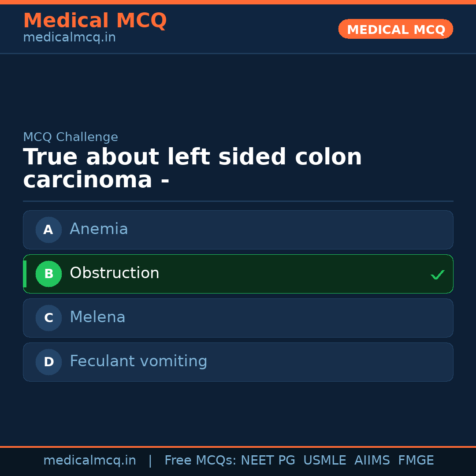Click the letter D circle badge
The width and height of the screenshot is (476, 476).
coord(48,362)
